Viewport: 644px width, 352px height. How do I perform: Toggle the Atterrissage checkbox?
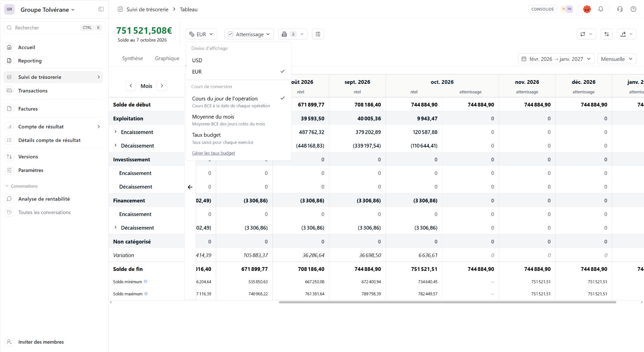pos(231,34)
